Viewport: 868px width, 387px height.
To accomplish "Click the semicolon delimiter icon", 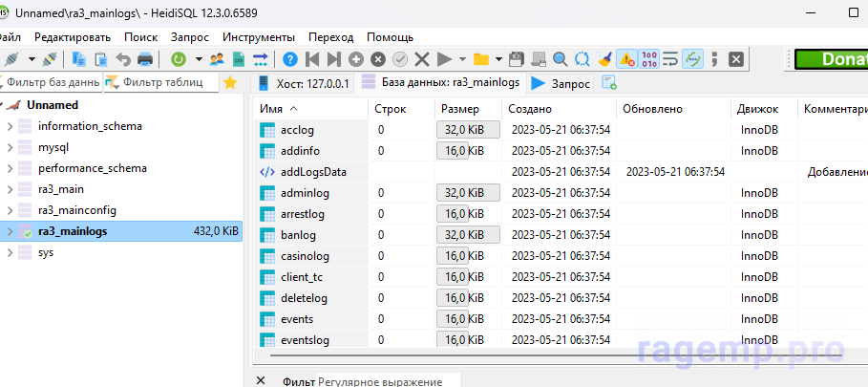I will pyautogui.click(x=714, y=58).
